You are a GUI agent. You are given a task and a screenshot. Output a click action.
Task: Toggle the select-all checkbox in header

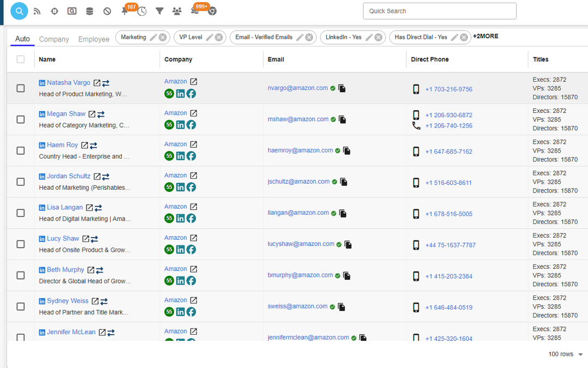coord(21,59)
